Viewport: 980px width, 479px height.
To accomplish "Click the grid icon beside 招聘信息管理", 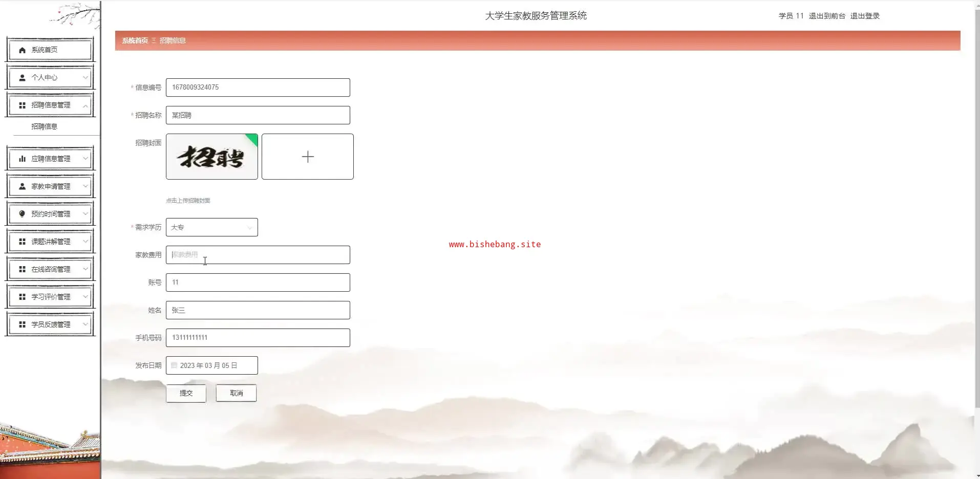I will (x=22, y=105).
